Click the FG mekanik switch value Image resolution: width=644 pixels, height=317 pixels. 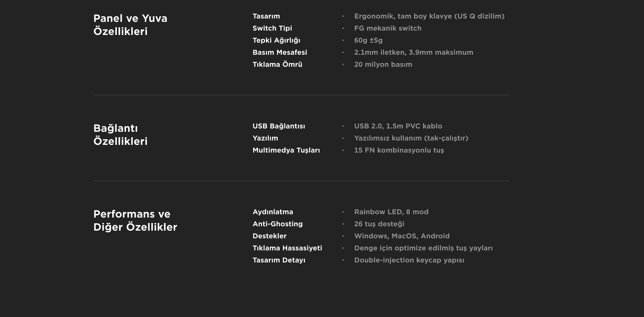tap(388, 28)
